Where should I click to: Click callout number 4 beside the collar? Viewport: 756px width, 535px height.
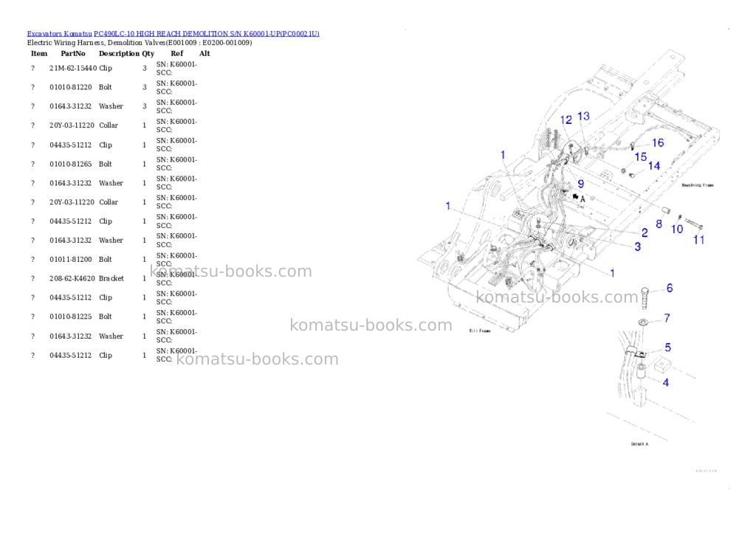tap(666, 383)
